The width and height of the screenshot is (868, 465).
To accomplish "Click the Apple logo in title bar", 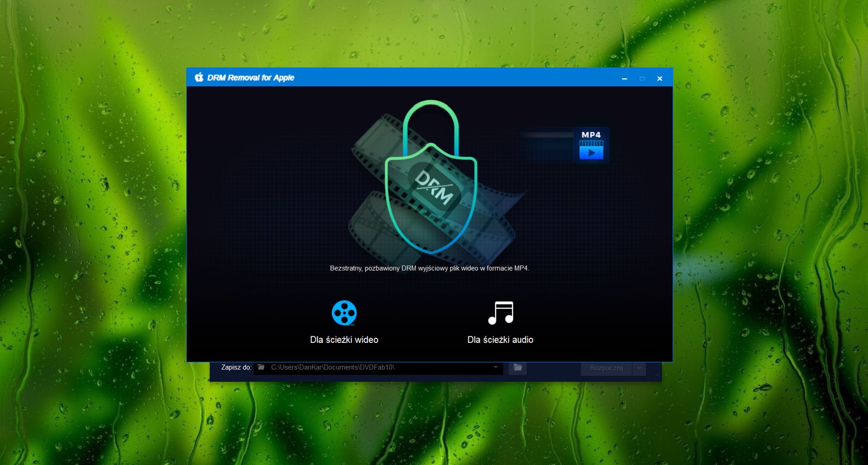I will coord(199,77).
